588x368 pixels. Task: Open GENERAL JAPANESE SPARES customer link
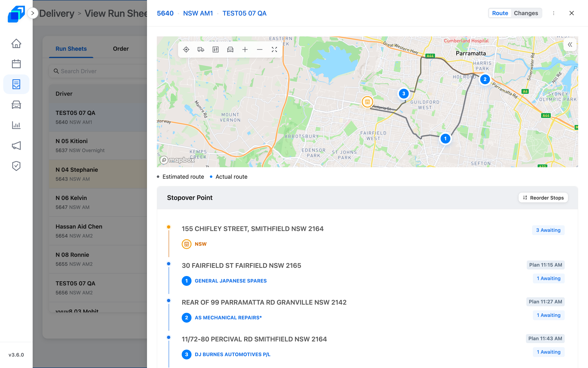tap(231, 281)
